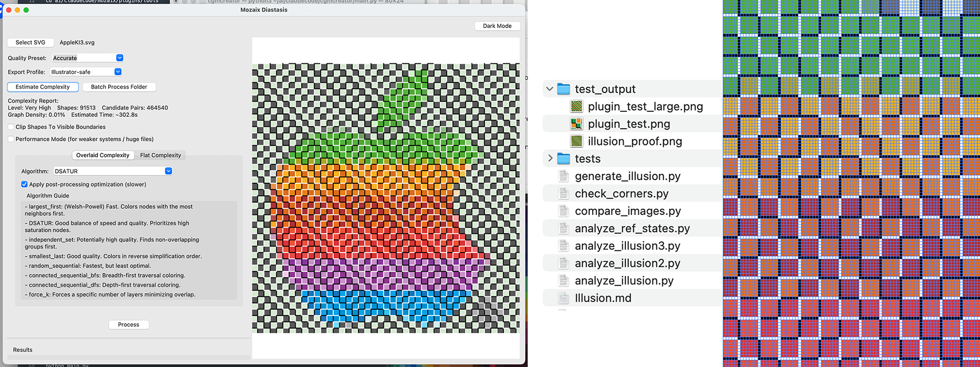This screenshot has width=980, height=367.
Task: Select file name check_corners.py
Action: click(622, 194)
